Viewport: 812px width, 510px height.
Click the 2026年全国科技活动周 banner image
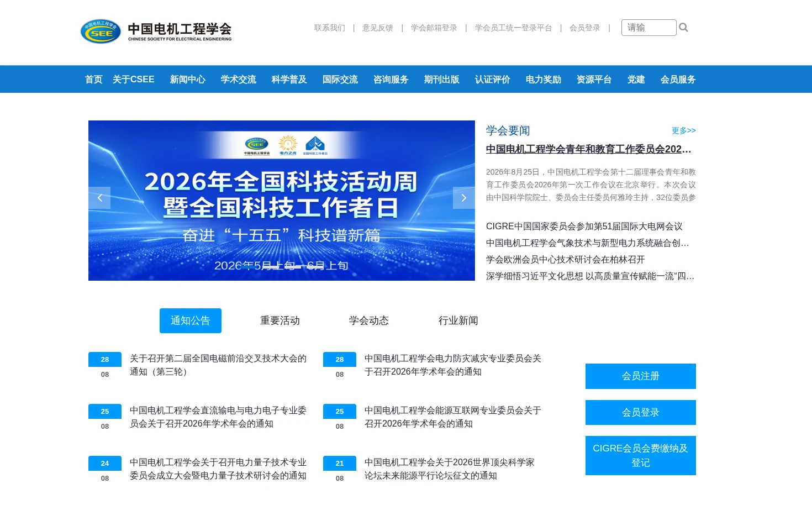282,201
